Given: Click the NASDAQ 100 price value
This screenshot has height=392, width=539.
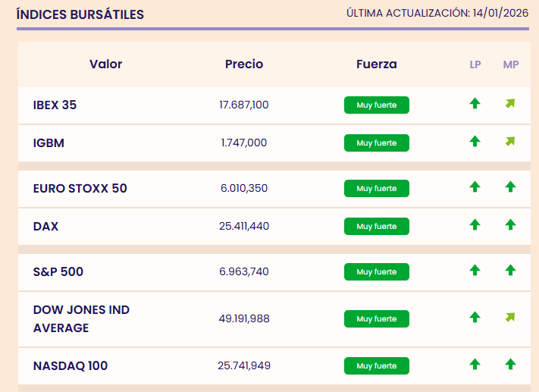Looking at the screenshot, I should 244,365.
